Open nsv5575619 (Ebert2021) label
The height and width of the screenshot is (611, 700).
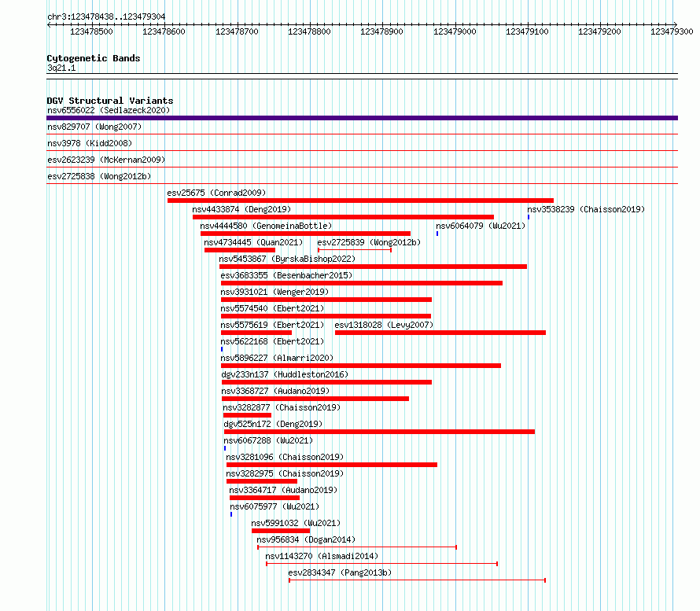(x=272, y=325)
